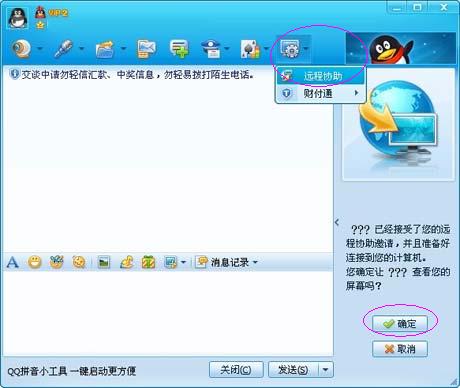Open the send file folder icon
Image resolution: width=460 pixels, height=388 pixels.
(105, 49)
